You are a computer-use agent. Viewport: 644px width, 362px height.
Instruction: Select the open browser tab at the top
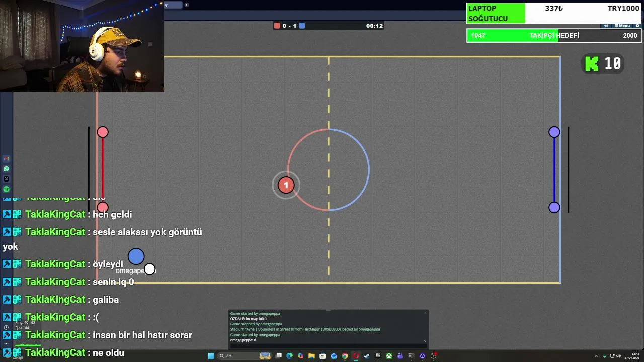173,5
